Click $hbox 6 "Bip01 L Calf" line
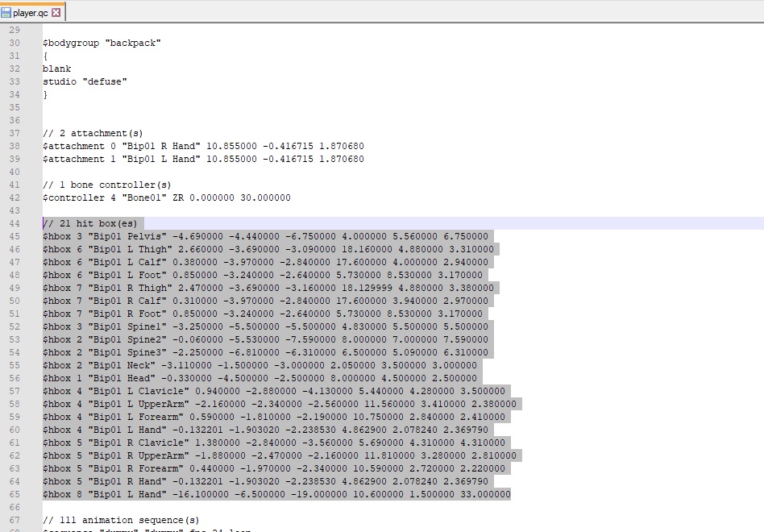The width and height of the screenshot is (764, 532). click(x=266, y=262)
